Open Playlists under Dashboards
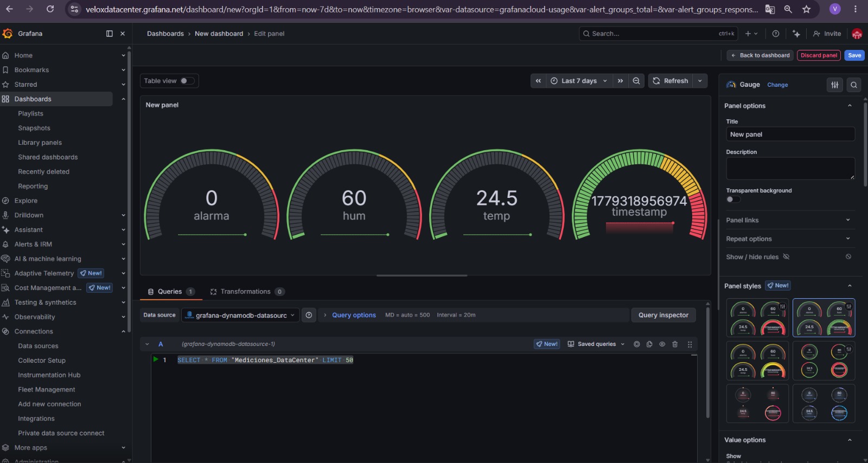Image resolution: width=868 pixels, height=463 pixels. pyautogui.click(x=30, y=113)
